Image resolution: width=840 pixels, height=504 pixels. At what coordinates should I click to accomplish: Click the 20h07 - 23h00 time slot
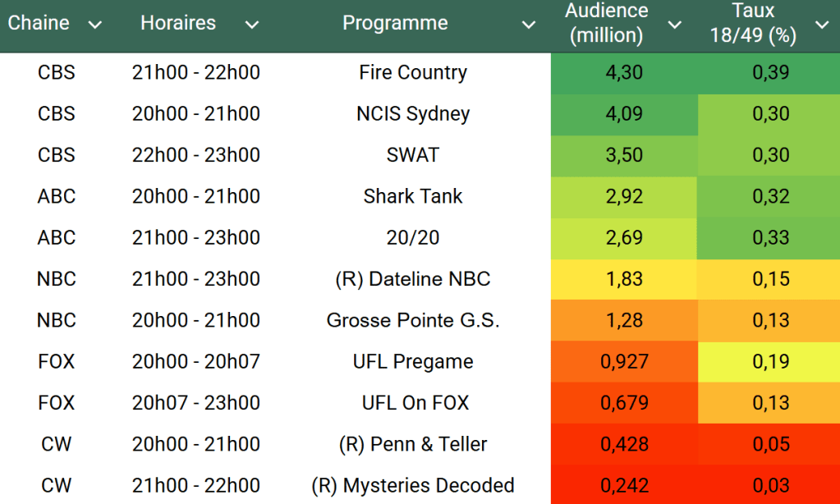(196, 403)
